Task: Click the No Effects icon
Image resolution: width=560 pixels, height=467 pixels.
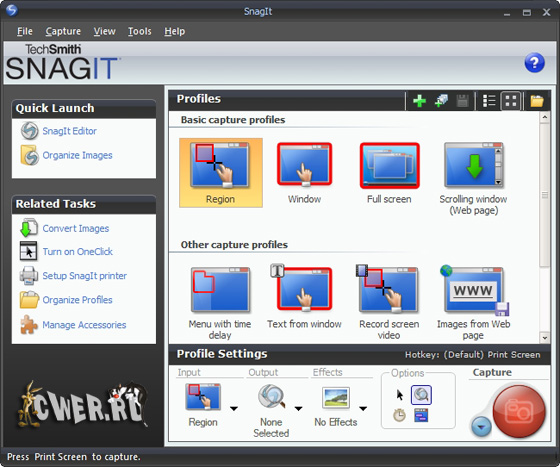Action: pyautogui.click(x=336, y=397)
